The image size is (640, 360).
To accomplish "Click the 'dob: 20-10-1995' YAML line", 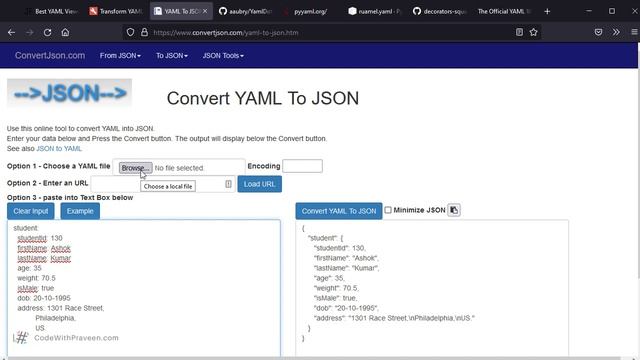I will point(44,298).
